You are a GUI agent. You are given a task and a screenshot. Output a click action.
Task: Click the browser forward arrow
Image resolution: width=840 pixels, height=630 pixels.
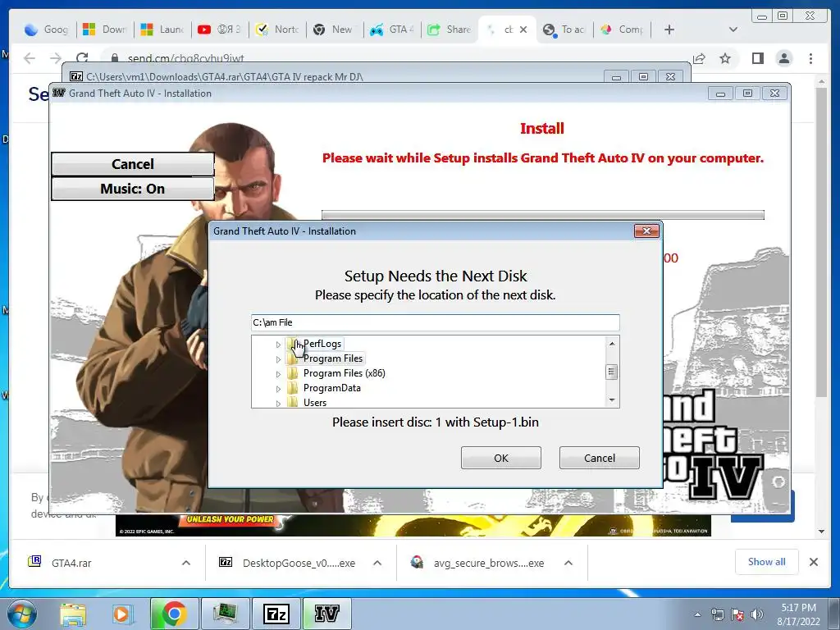(56, 58)
